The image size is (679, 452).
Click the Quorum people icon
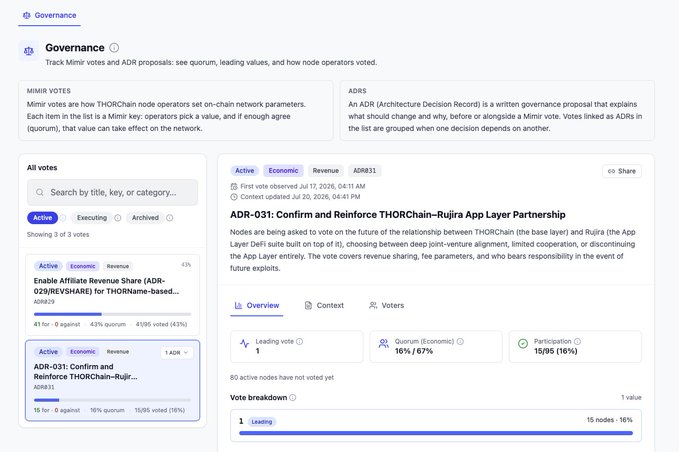tap(384, 344)
